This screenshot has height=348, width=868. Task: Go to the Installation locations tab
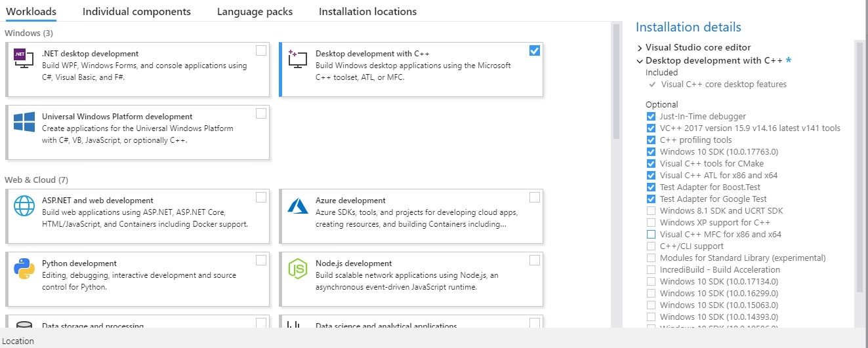pyautogui.click(x=367, y=12)
